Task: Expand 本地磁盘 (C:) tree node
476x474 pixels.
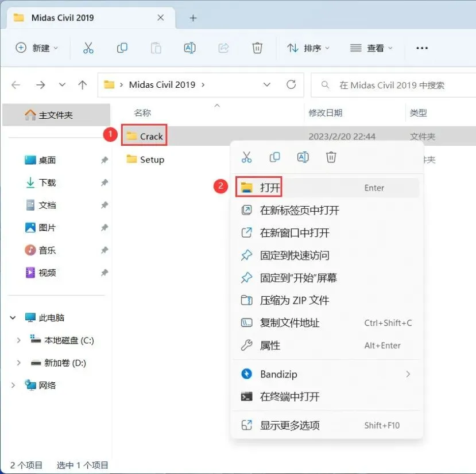Action: click(18, 340)
